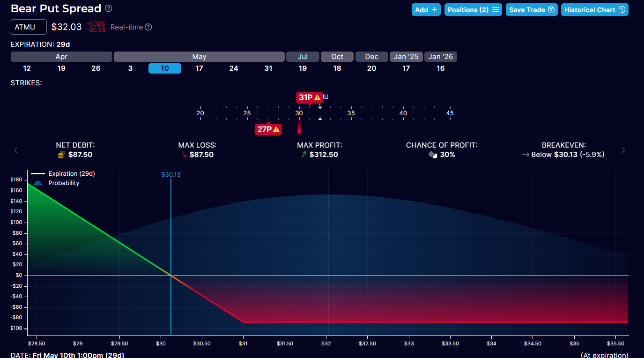Click the $30.13 breakeven line label

pyautogui.click(x=171, y=174)
